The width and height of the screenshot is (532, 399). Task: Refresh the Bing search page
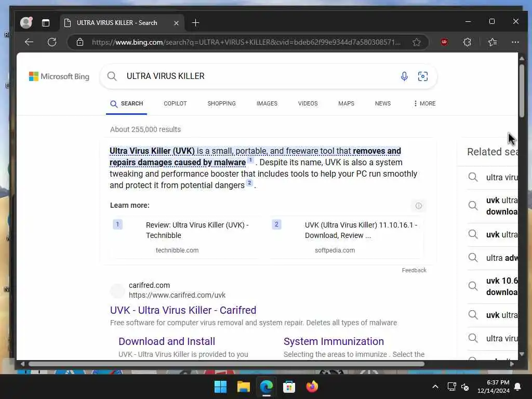(52, 42)
